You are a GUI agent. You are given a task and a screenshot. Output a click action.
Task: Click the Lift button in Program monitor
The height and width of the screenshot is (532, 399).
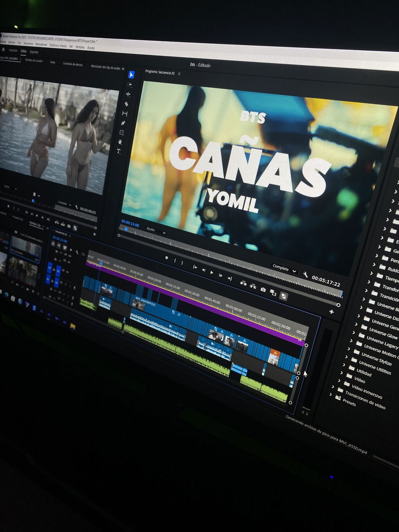pyautogui.click(x=244, y=283)
